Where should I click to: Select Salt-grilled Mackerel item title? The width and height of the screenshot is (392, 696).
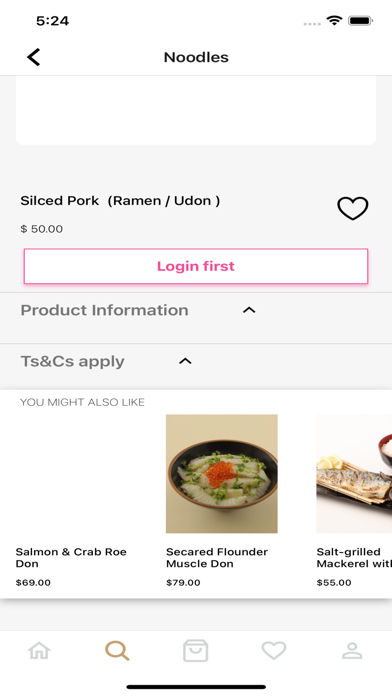click(x=354, y=558)
